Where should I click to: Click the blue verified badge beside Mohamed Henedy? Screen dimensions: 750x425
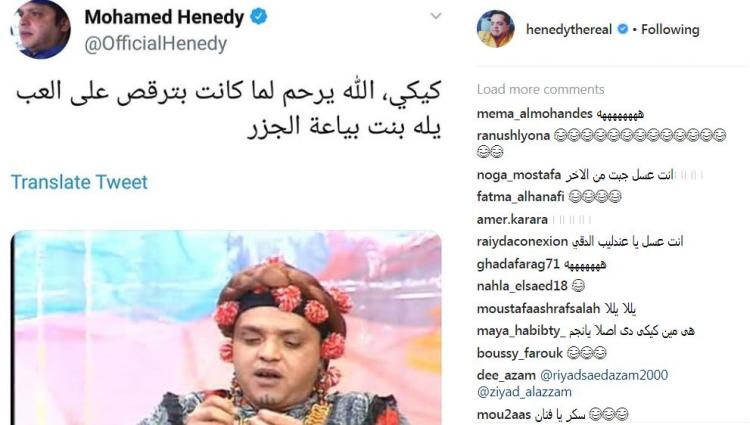(x=259, y=17)
